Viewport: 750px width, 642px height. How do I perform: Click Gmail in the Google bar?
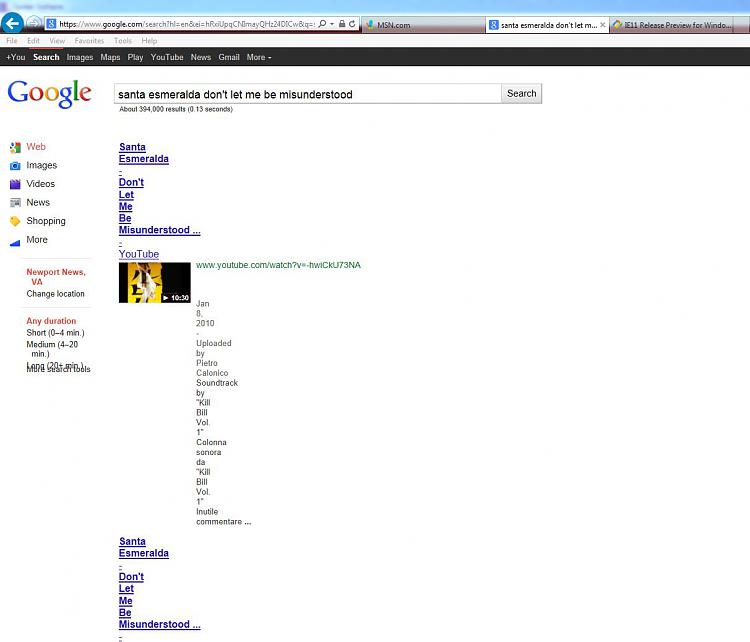[x=229, y=57]
